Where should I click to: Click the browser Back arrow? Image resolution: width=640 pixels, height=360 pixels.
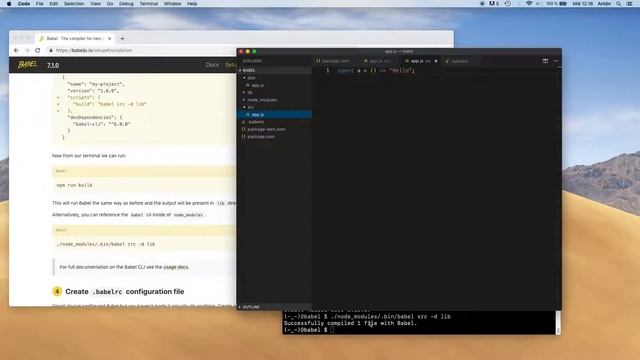(16, 50)
